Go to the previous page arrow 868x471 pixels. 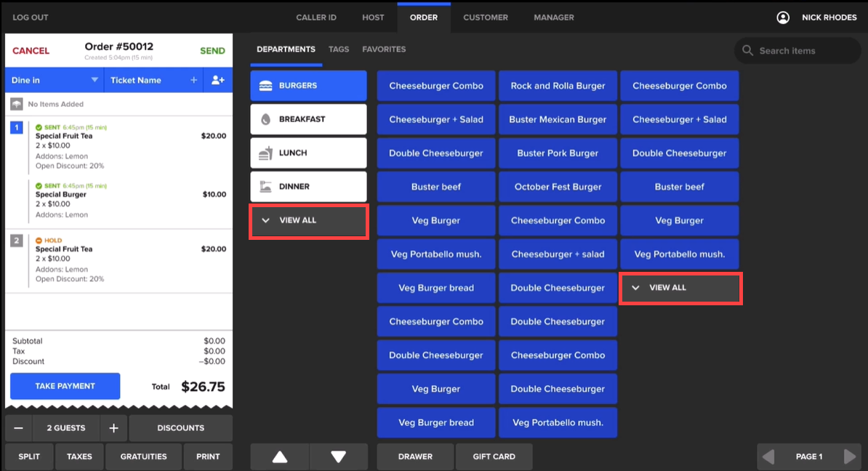[768, 456]
